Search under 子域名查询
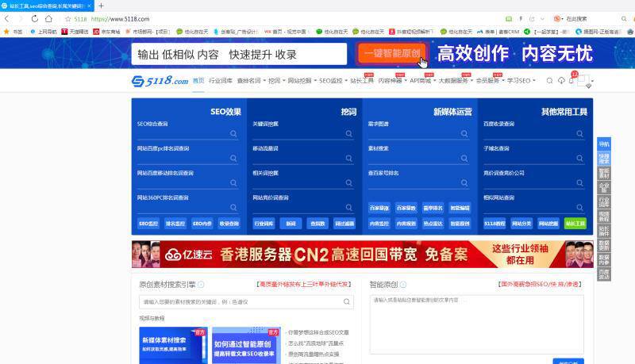The width and height of the screenshot is (635, 364). (x=579, y=159)
